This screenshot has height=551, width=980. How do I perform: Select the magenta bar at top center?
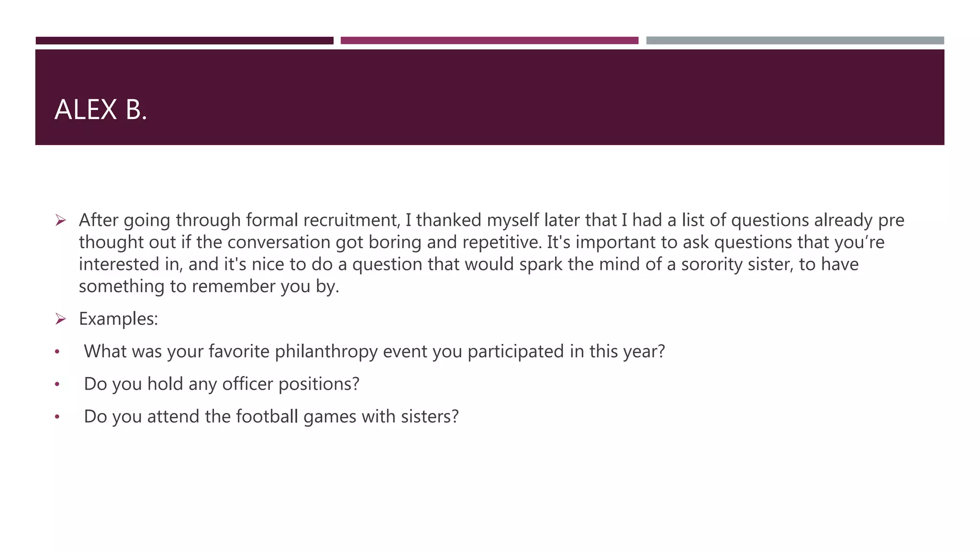[x=489, y=41]
